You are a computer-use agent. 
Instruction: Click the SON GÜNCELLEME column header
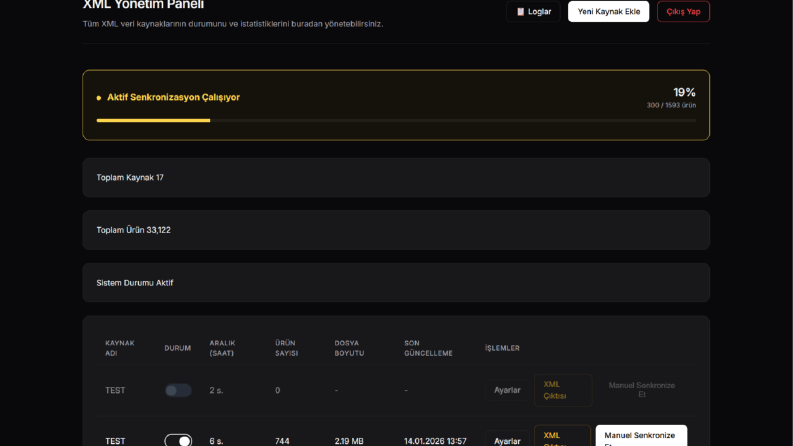[428, 348]
